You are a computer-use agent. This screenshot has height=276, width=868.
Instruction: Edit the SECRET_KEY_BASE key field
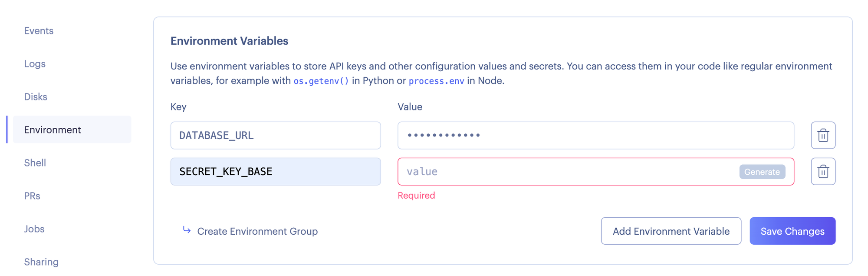tap(275, 172)
